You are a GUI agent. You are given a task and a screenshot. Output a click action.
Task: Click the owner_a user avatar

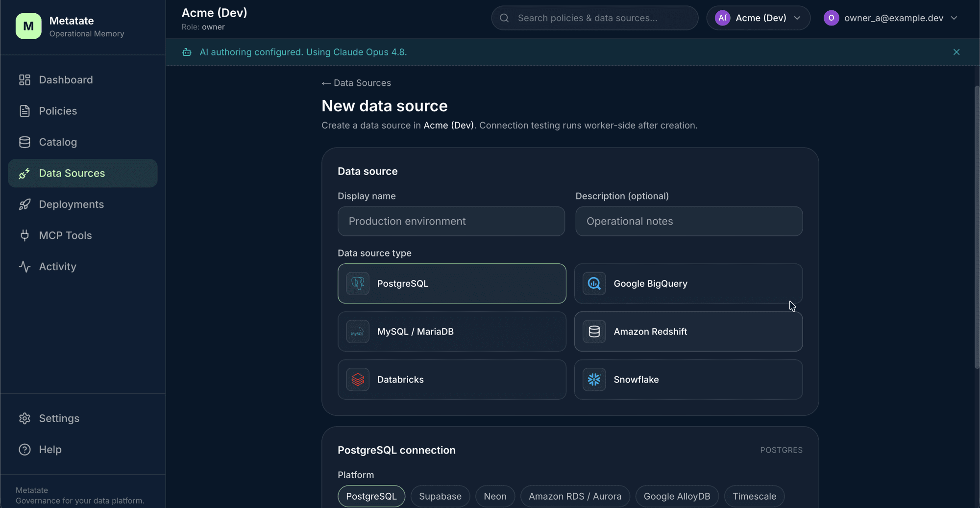click(x=832, y=18)
